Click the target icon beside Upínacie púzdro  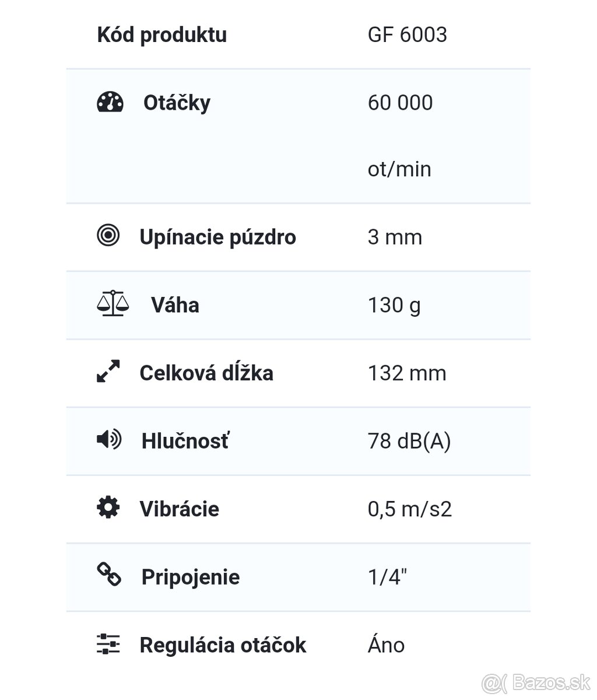tap(108, 236)
